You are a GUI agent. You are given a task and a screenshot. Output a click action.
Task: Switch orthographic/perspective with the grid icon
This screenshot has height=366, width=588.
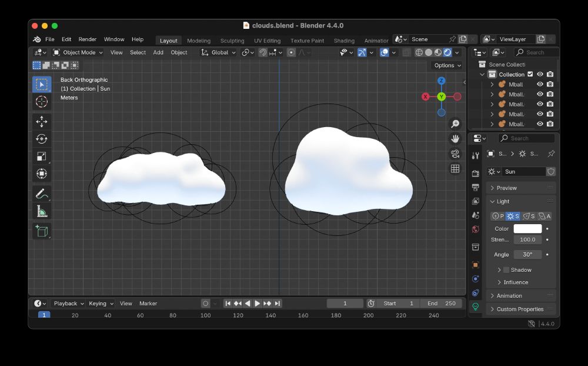tap(455, 169)
